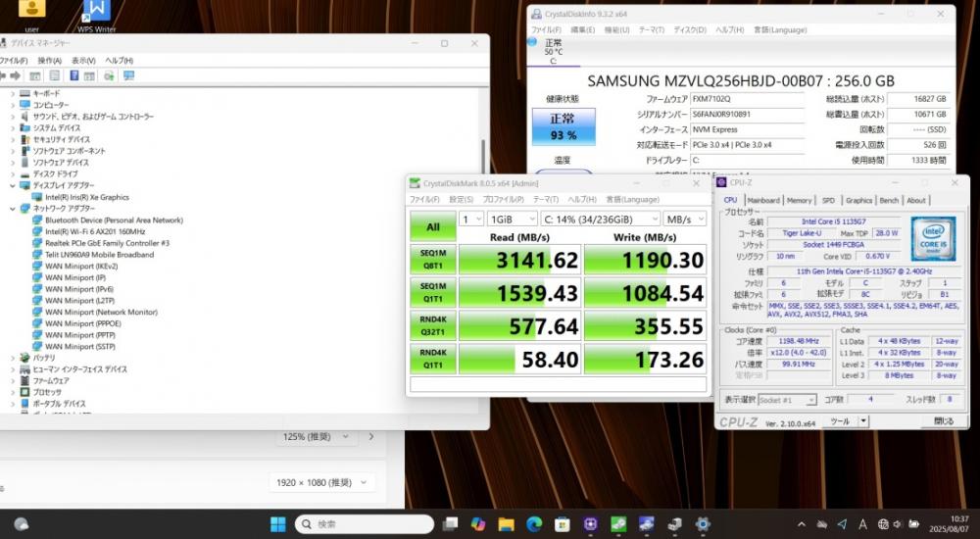Open プロファイル(P) menu in CrystalDiskMark
The height and width of the screenshot is (539, 980).
click(x=503, y=200)
